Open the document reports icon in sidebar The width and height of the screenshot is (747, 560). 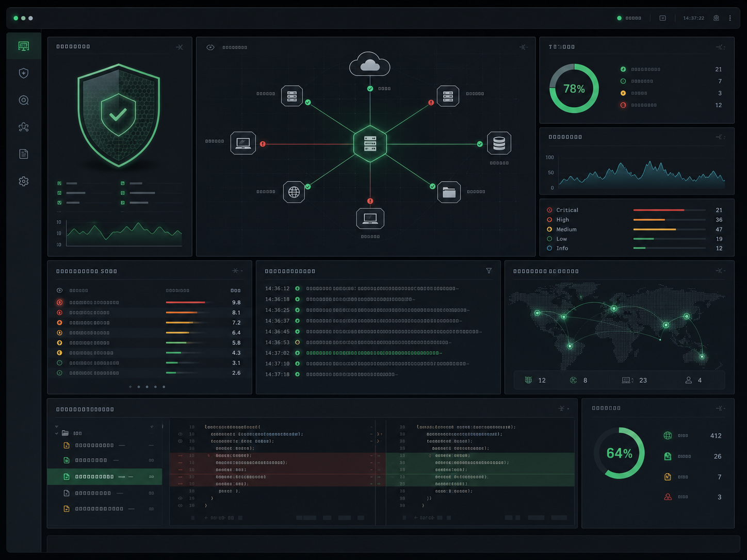pyautogui.click(x=24, y=154)
